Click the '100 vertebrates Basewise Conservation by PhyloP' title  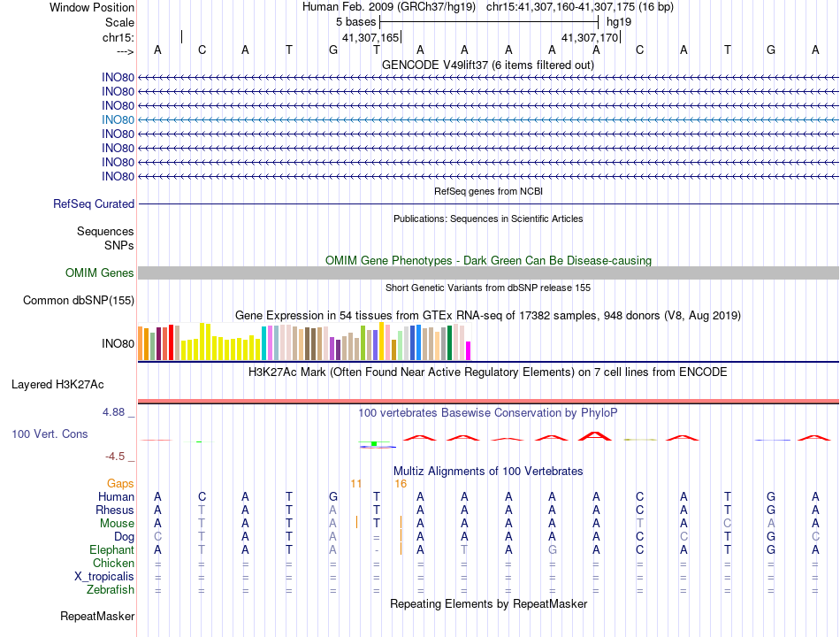click(488, 413)
